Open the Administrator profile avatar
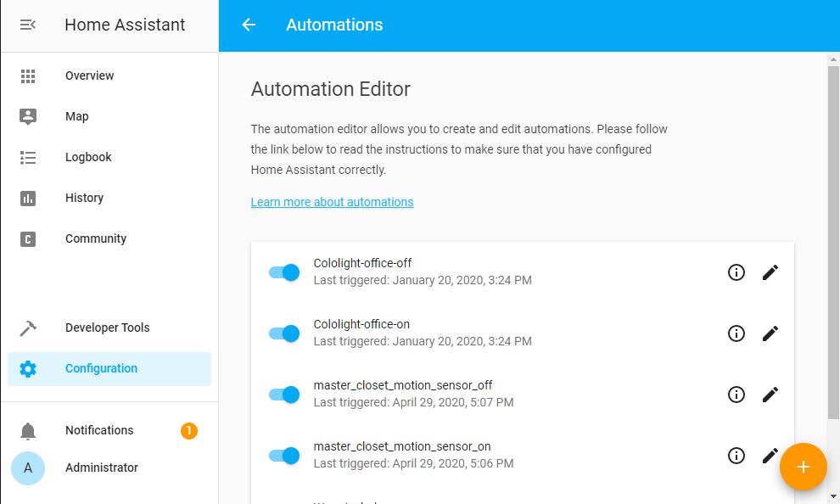The image size is (840, 504). tap(28, 468)
